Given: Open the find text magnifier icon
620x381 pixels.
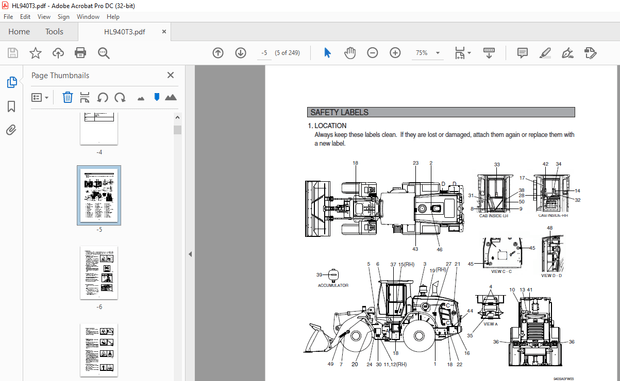Looking at the screenshot, I should [104, 53].
